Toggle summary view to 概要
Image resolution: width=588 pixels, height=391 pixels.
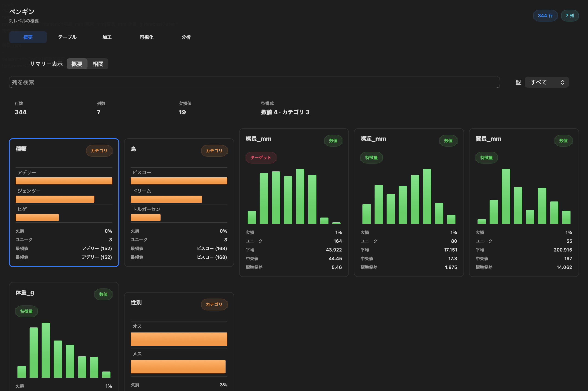pos(77,64)
